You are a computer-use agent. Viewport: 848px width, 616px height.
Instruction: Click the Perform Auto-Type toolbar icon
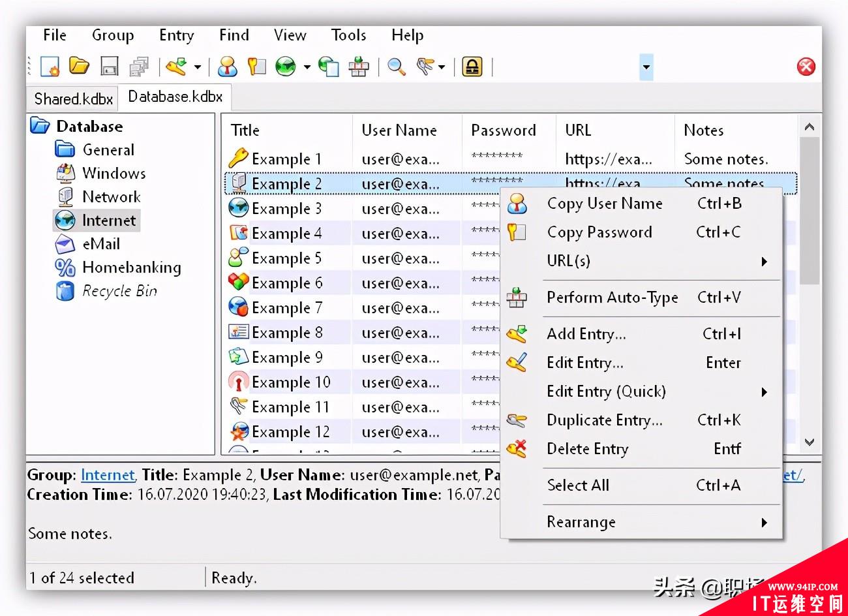[359, 67]
